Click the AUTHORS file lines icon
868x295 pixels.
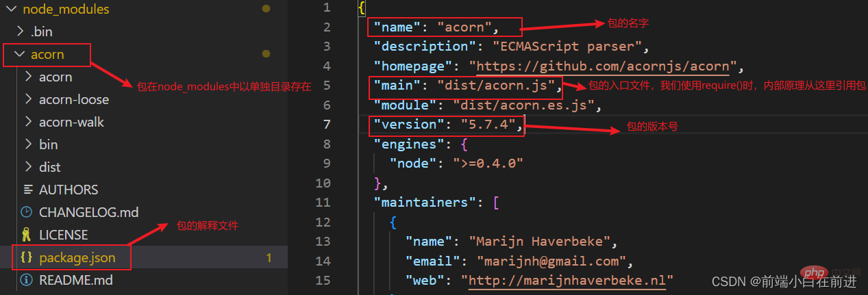(x=27, y=190)
